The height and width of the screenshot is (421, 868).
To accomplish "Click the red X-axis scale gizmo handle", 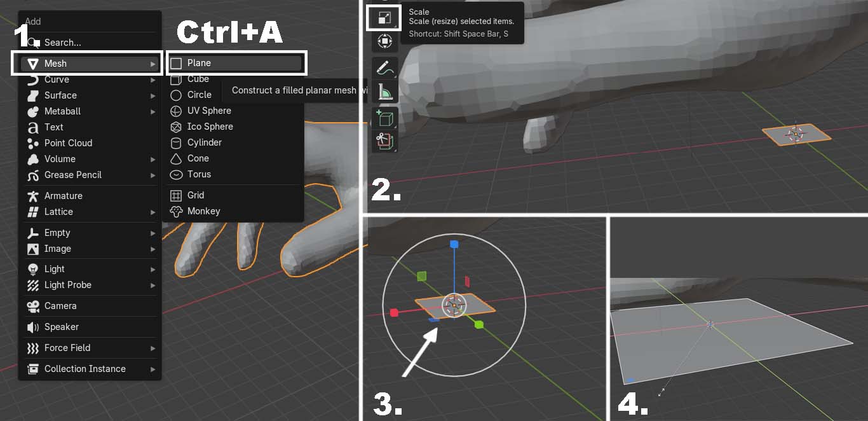I will pyautogui.click(x=394, y=312).
